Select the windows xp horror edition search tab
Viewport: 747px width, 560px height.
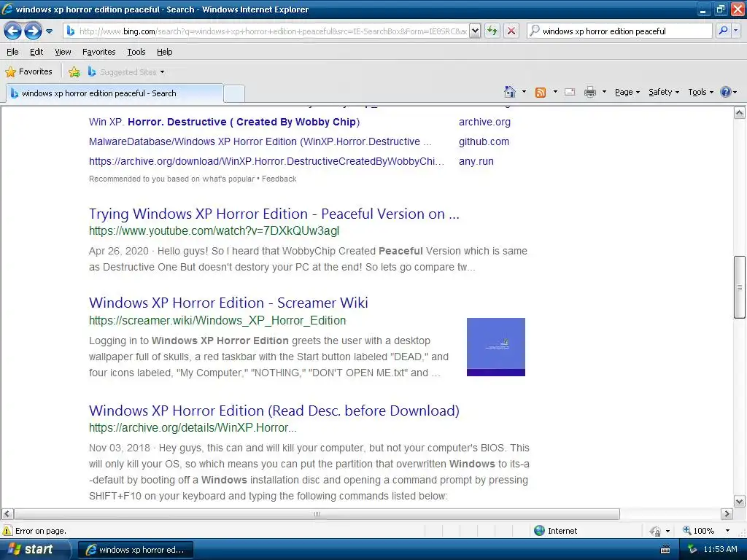coord(115,93)
